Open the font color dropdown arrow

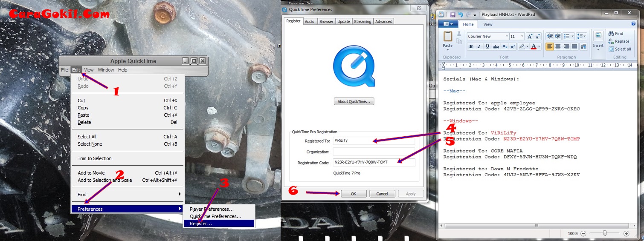pyautogui.click(x=539, y=46)
